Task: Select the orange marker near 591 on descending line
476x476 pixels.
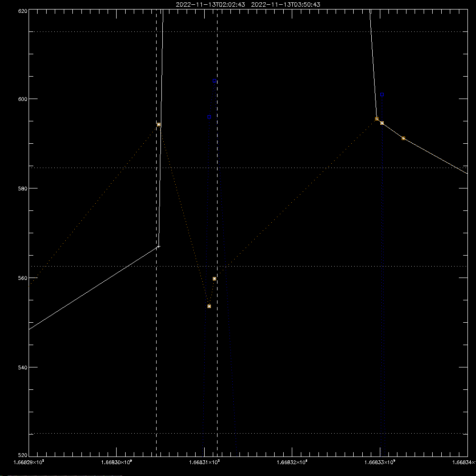Action: [x=404, y=138]
